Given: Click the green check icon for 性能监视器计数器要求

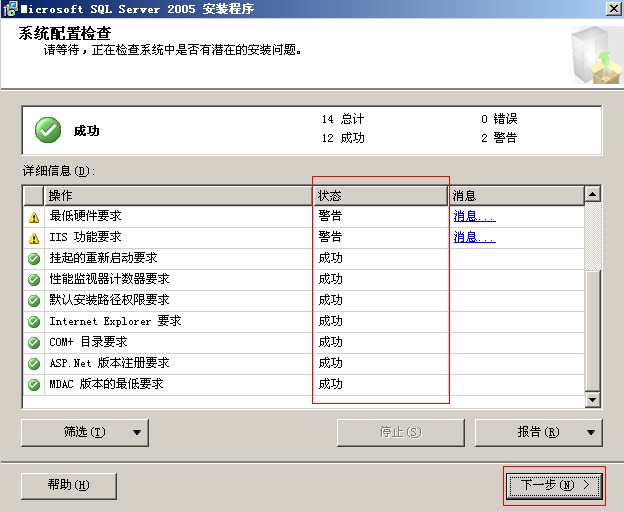Looking at the screenshot, I should tap(34, 280).
